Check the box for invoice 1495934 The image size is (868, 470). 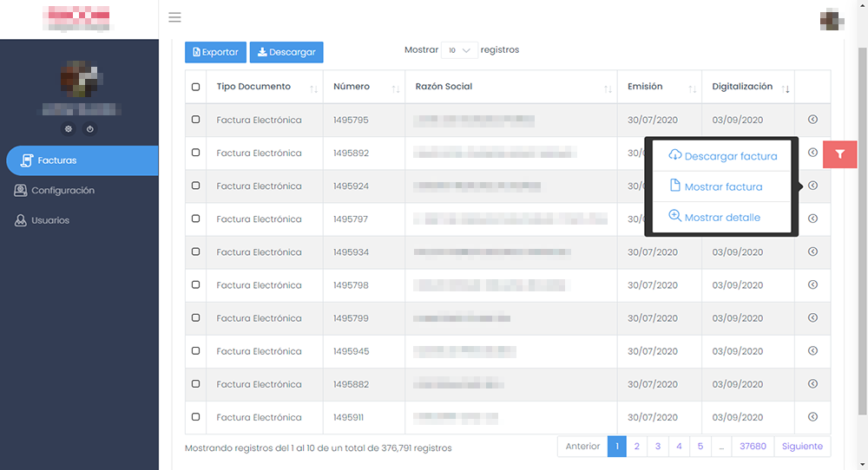pos(196,251)
